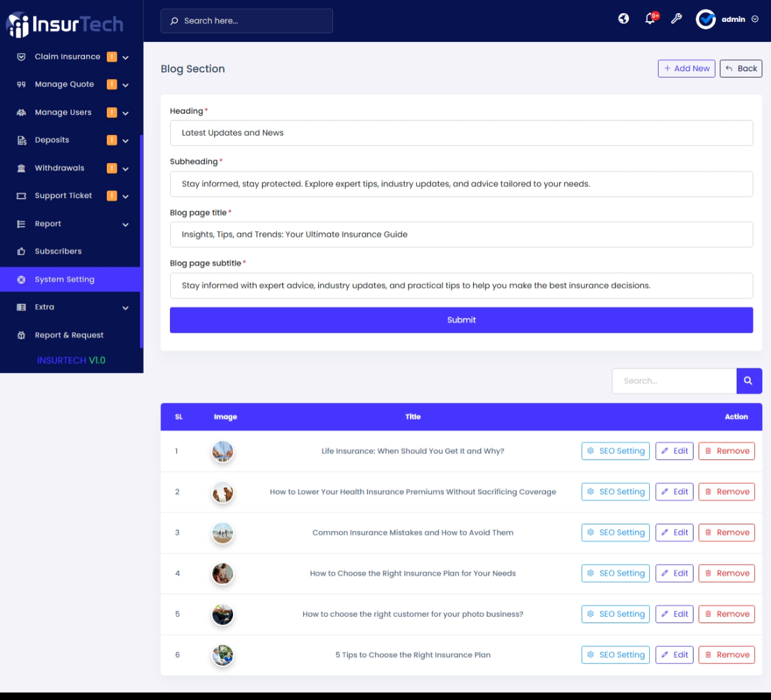
Task: Edit the Life Insurance post
Action: 674,451
